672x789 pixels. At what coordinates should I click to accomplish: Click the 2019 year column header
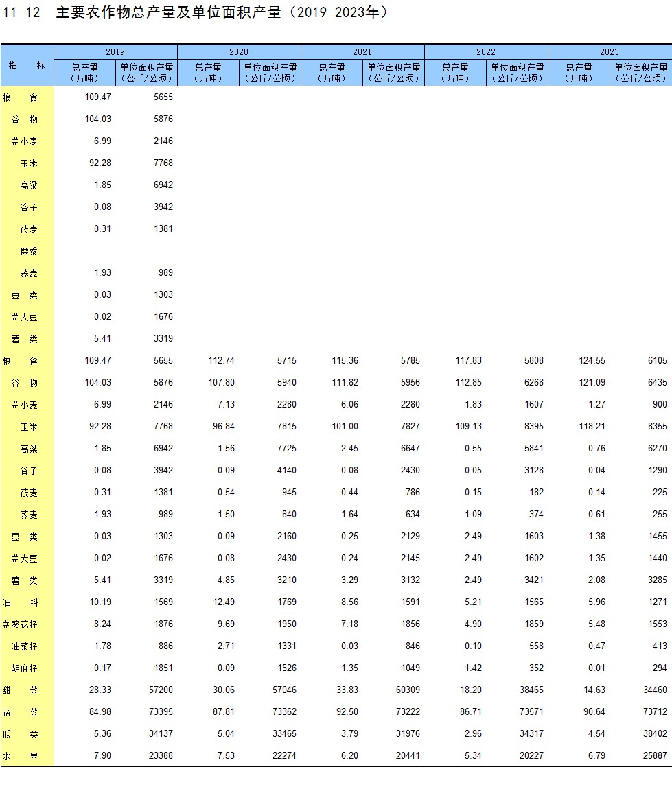115,52
